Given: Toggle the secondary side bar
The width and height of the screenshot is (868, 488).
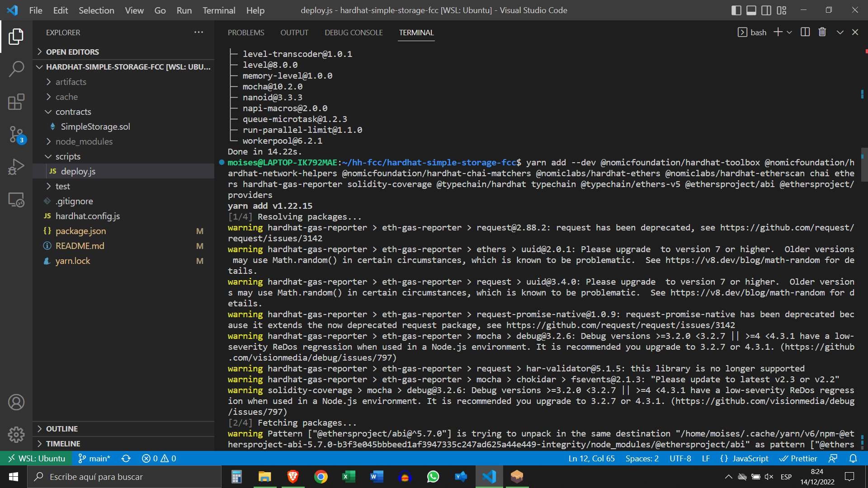Looking at the screenshot, I should click(766, 10).
